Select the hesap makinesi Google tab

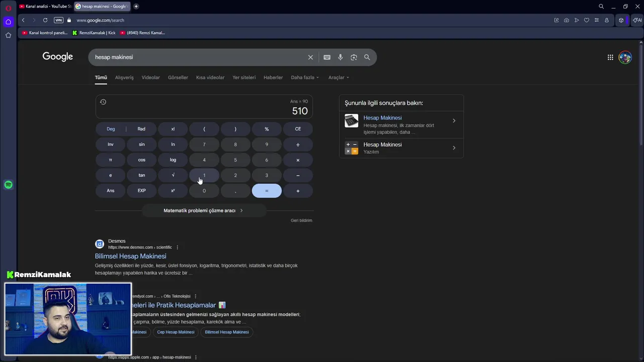(x=102, y=7)
